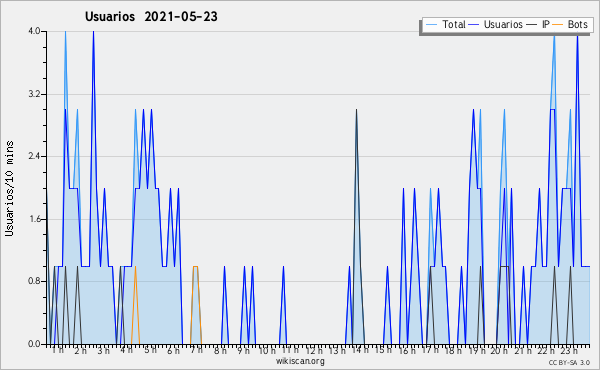
Task: Click the 'CC BY-SA 3.0' license text
Action: (x=569, y=362)
